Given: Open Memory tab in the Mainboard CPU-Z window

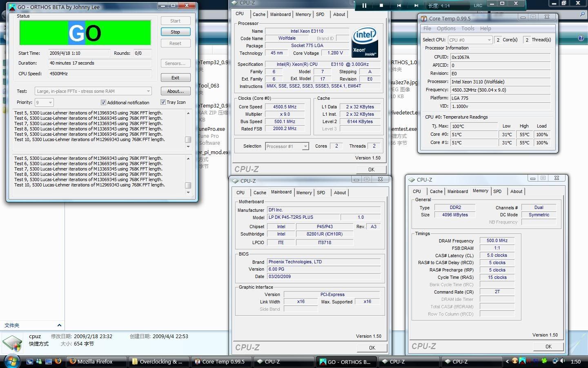Looking at the screenshot, I should [304, 193].
